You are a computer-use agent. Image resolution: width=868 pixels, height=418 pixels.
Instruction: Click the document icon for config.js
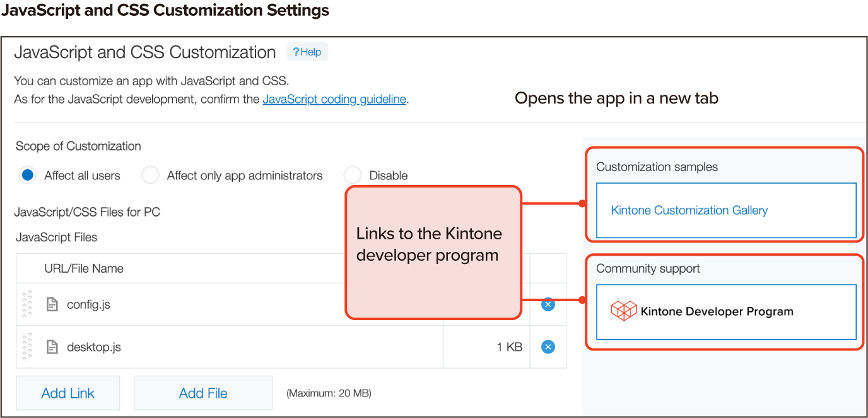(x=53, y=304)
